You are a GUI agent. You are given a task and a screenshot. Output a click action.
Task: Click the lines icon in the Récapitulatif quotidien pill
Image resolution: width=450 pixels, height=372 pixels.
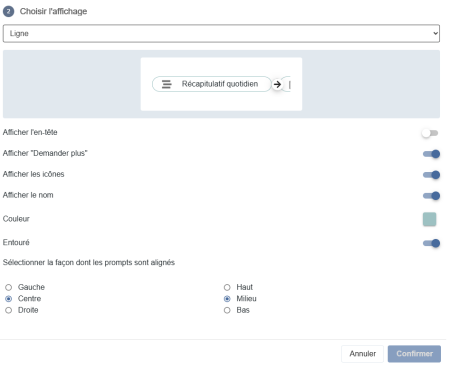[167, 84]
